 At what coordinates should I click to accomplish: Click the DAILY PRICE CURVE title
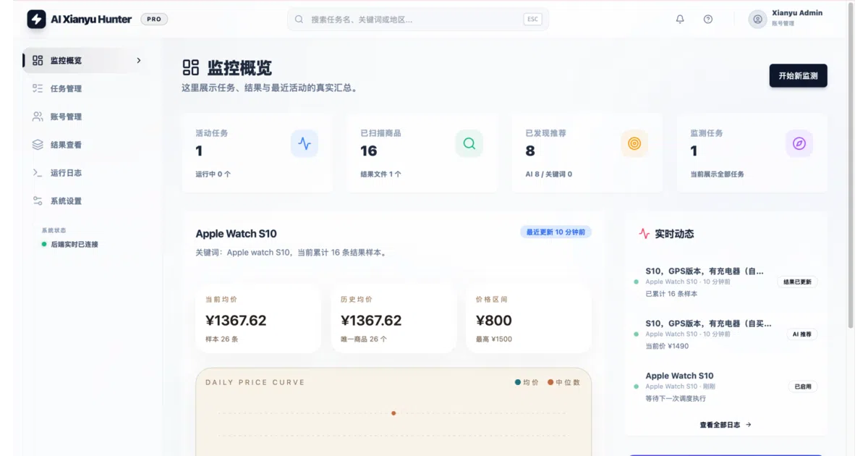(x=255, y=382)
